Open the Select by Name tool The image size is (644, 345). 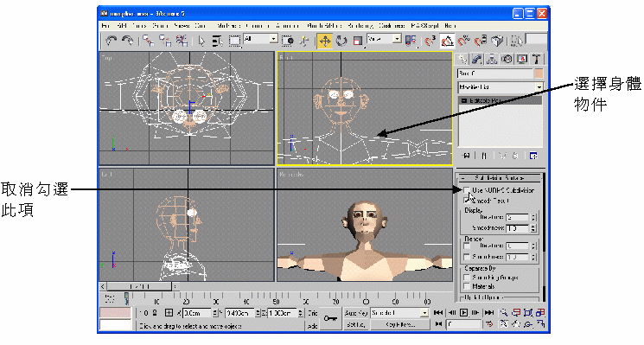tap(217, 41)
